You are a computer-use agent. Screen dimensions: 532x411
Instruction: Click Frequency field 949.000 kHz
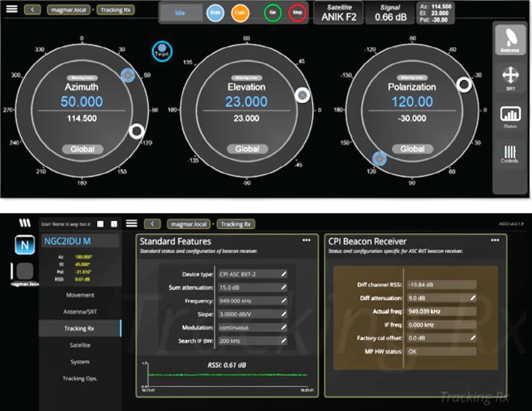coord(253,301)
